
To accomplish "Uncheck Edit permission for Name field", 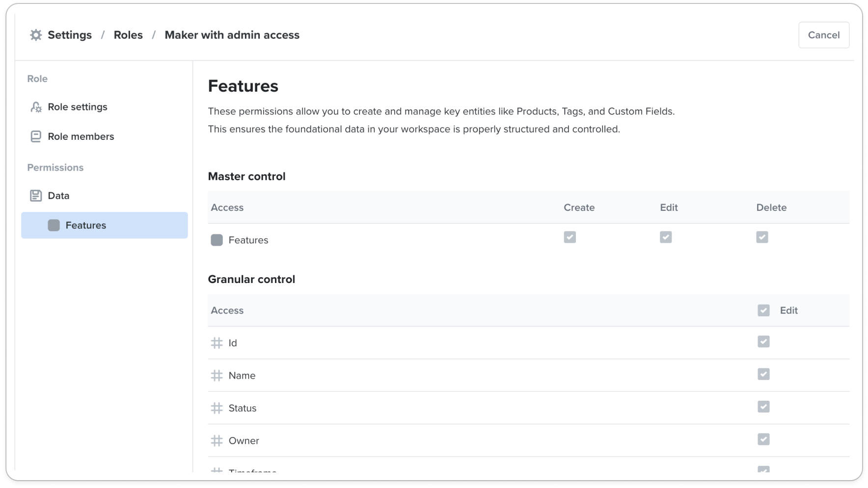I will pos(763,374).
